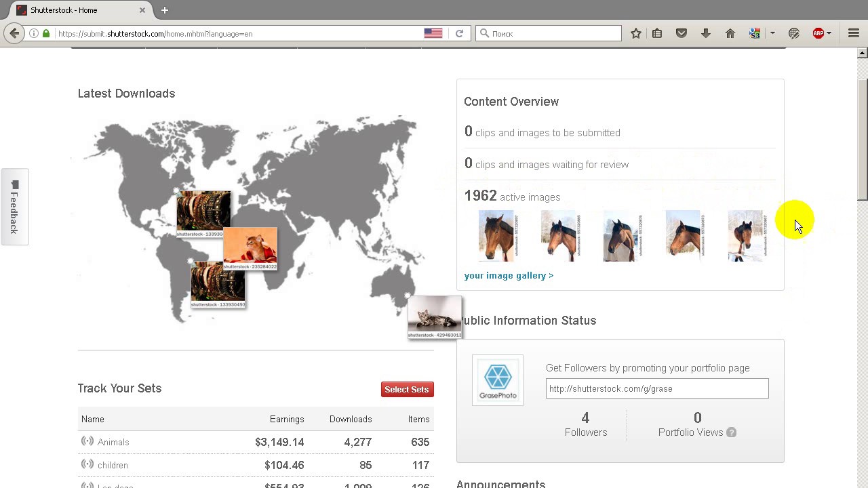Click the Adblock Plus ABP icon

click(x=818, y=33)
